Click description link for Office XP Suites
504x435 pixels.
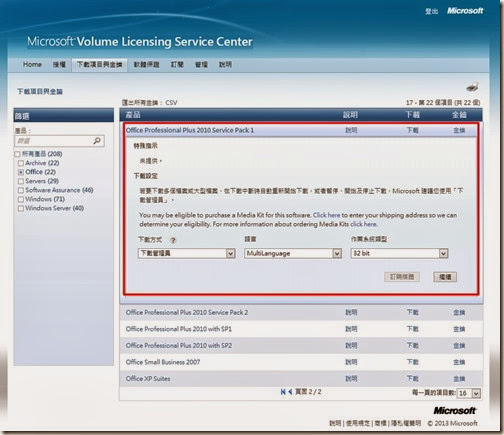351,379
